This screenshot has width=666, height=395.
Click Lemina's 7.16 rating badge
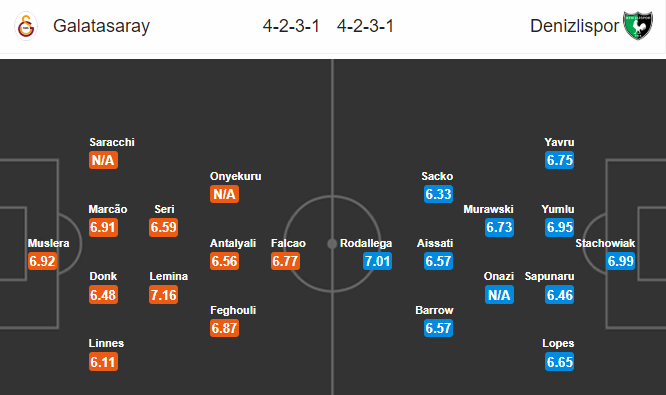click(x=164, y=295)
